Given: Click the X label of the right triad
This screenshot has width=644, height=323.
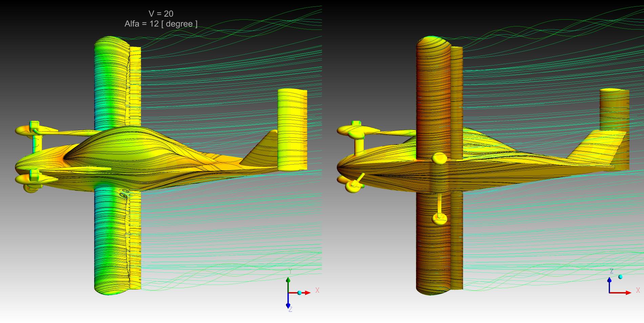Looking at the screenshot, I should (x=638, y=290).
